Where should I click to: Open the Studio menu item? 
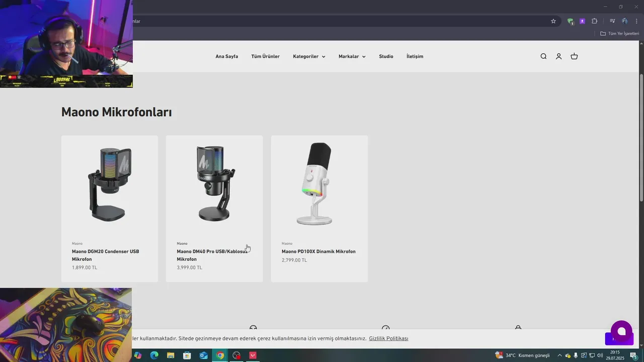click(x=386, y=56)
